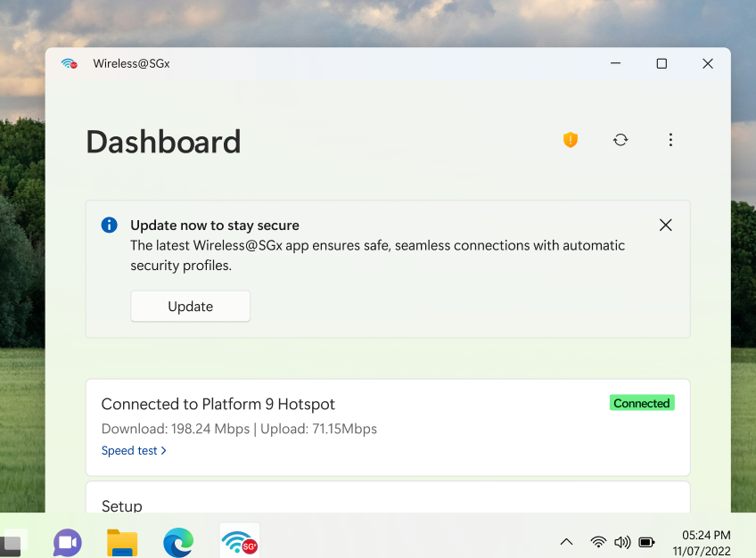756x558 pixels.
Task: Click the Setup section heading
Action: tap(122, 505)
